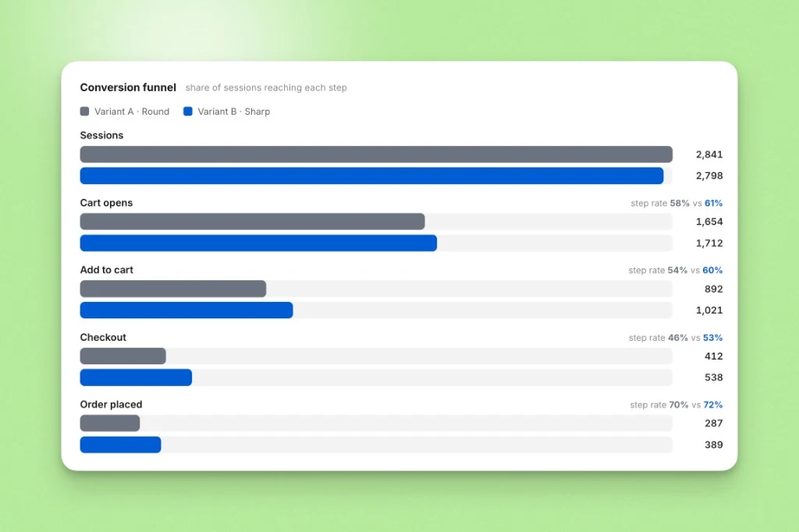Screen dimensions: 799x532
Task: Click the Cart opens step rate 58% vs 61%
Action: coord(676,203)
